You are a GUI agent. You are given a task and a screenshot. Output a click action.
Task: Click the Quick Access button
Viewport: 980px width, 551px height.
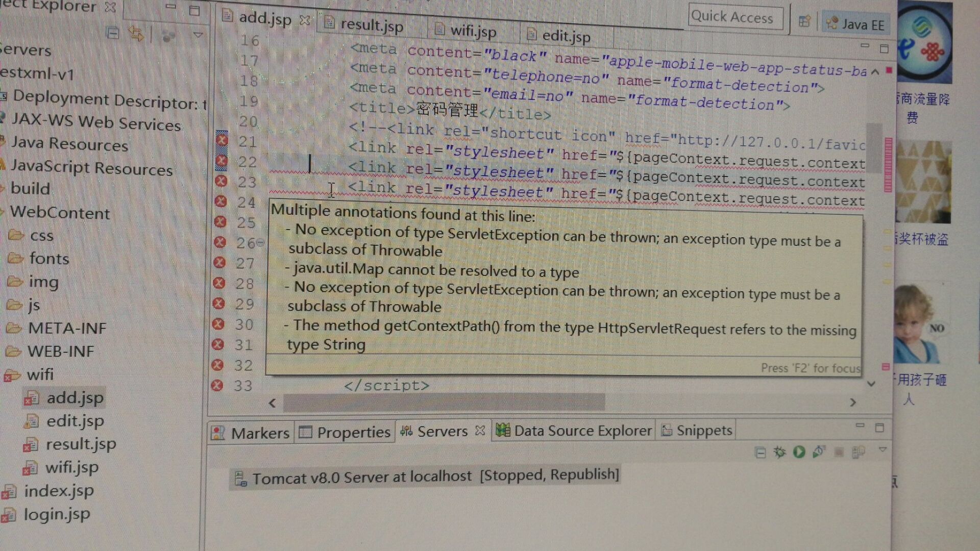[735, 17]
